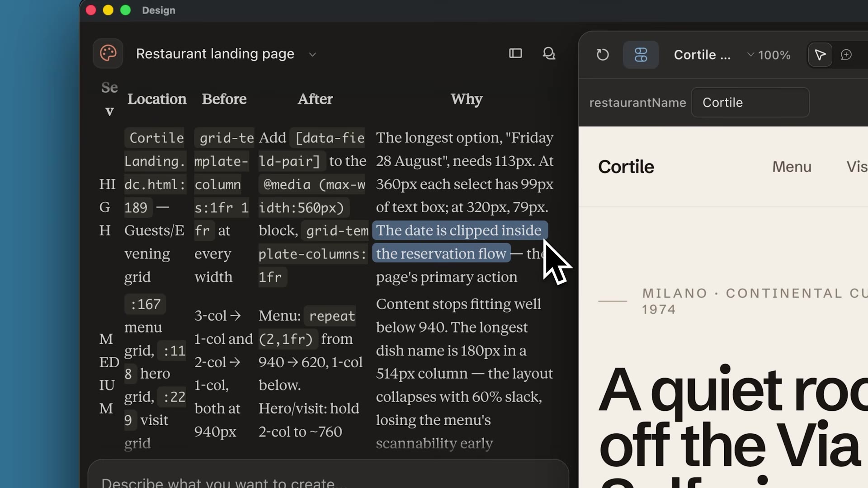This screenshot has height=488, width=868.
Task: Click the 'restaurantName' label
Action: pos(637,103)
